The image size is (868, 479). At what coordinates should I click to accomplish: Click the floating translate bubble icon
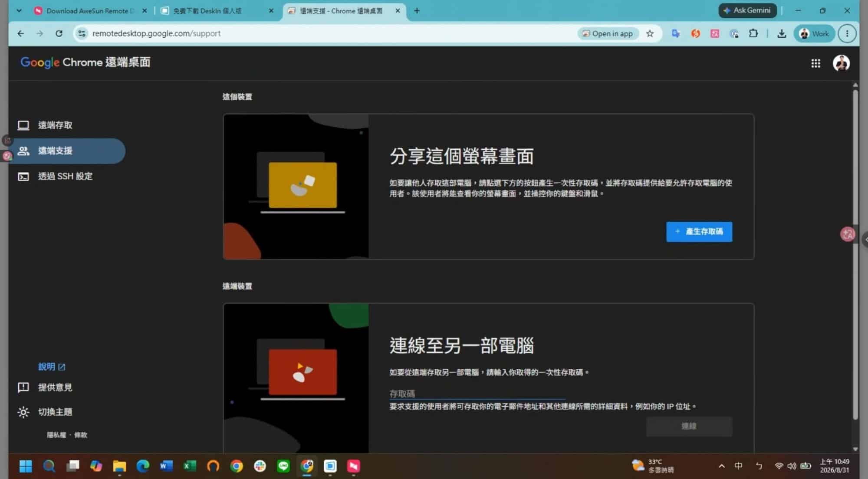point(847,234)
